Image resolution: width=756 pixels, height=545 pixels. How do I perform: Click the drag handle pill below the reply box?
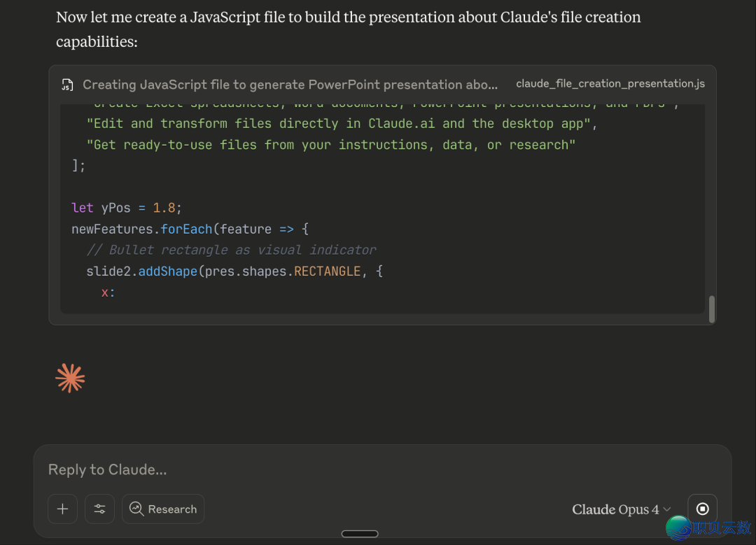(360, 533)
